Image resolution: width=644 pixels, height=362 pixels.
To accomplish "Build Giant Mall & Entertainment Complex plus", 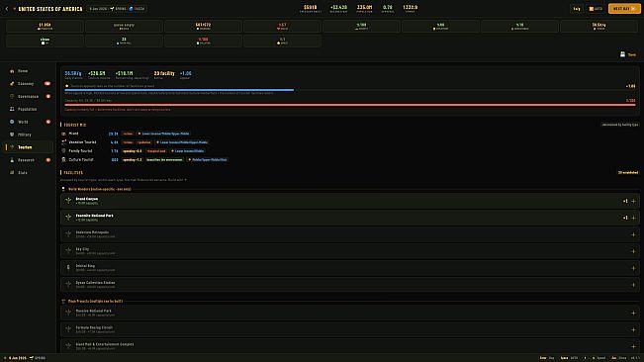I will point(633,346).
